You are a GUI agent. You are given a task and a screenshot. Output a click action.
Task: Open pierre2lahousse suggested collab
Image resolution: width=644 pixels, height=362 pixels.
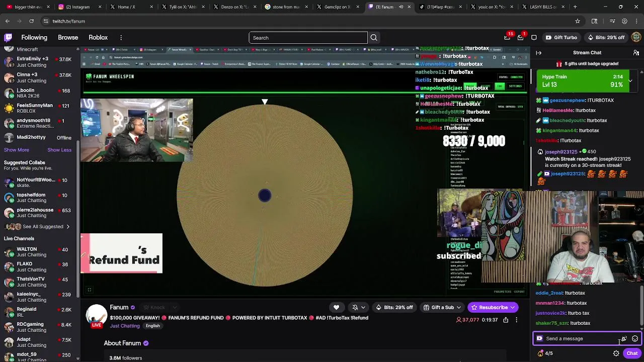pos(39,213)
